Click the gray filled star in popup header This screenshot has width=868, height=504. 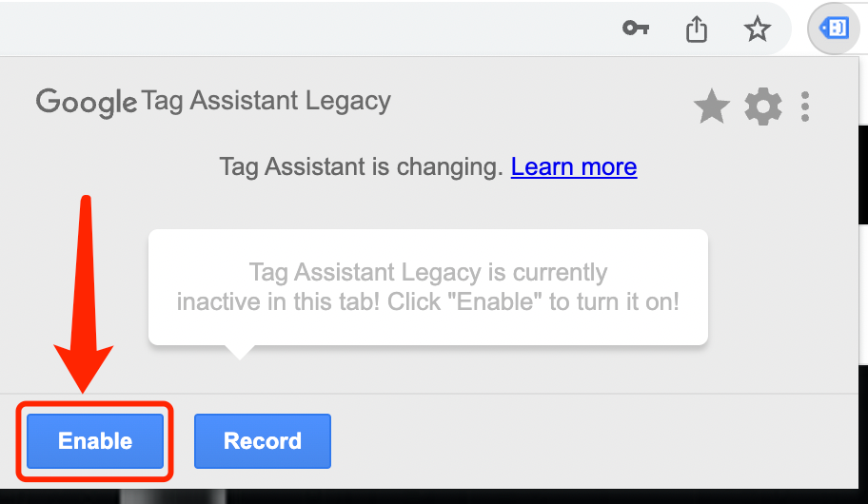pyautogui.click(x=711, y=107)
